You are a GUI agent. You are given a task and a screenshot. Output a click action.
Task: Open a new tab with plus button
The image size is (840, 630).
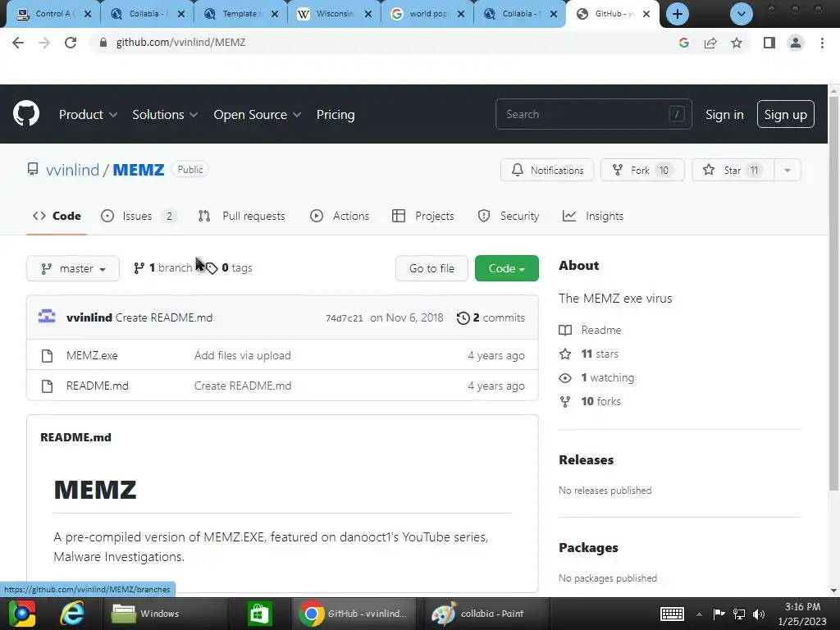pos(677,14)
